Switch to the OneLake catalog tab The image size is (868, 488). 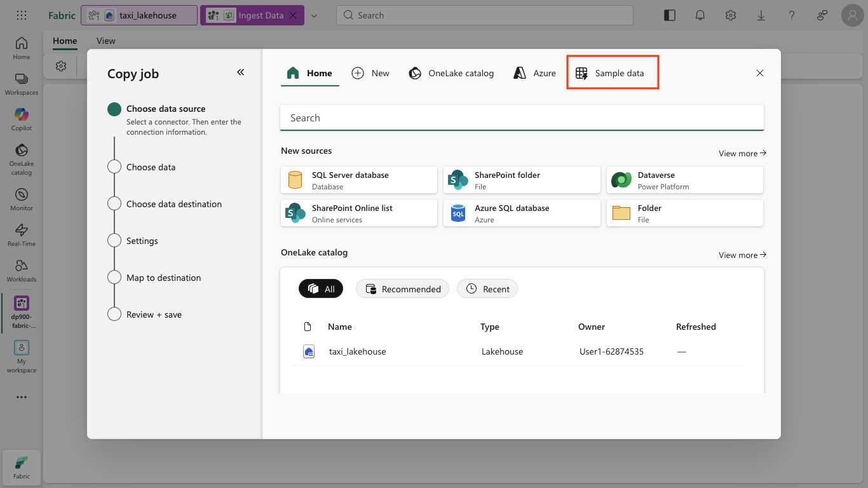tap(451, 73)
